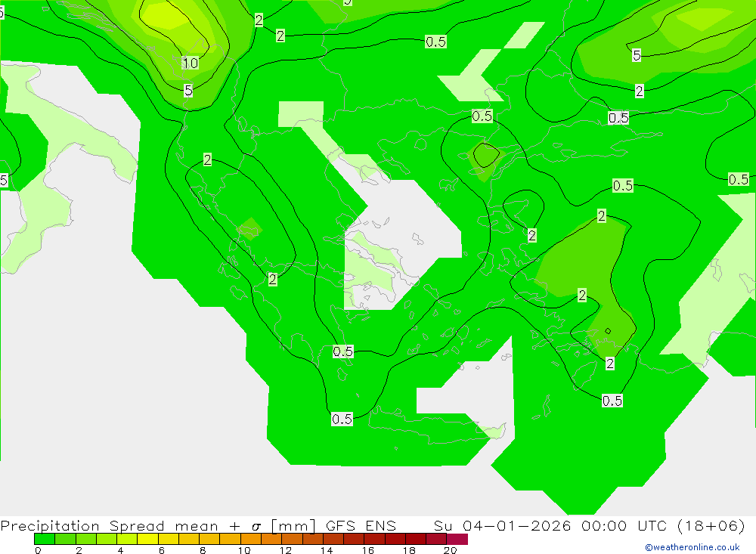
Task: Click the '[mm]' unit label
Action: point(293,525)
